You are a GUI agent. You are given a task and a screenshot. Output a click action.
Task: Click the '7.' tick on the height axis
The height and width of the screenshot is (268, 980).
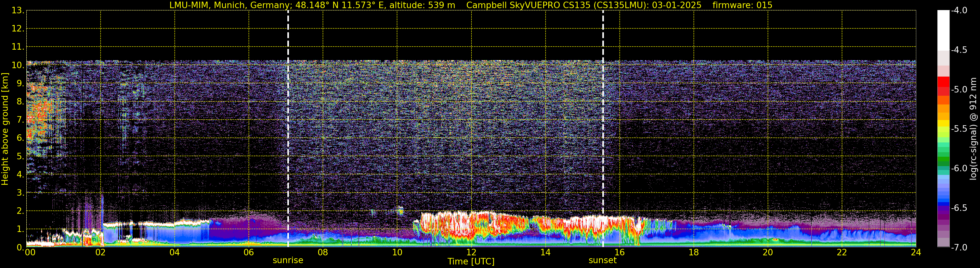[20, 120]
